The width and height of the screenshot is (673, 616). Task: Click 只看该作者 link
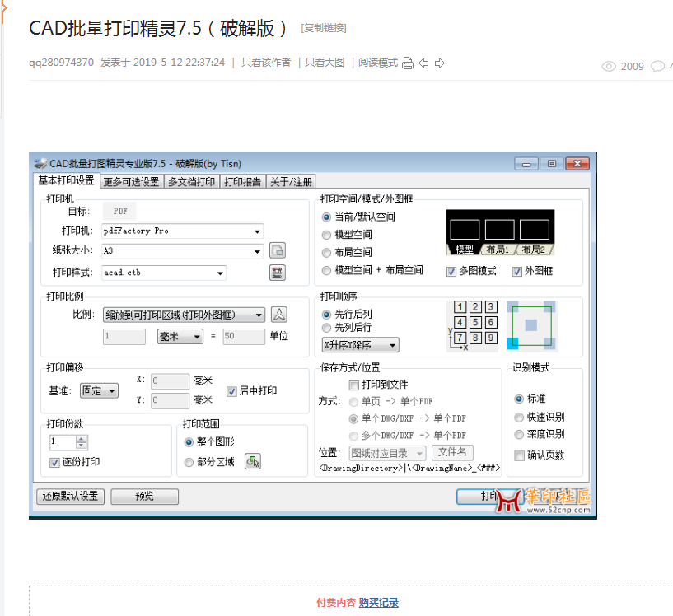pyautogui.click(x=266, y=63)
